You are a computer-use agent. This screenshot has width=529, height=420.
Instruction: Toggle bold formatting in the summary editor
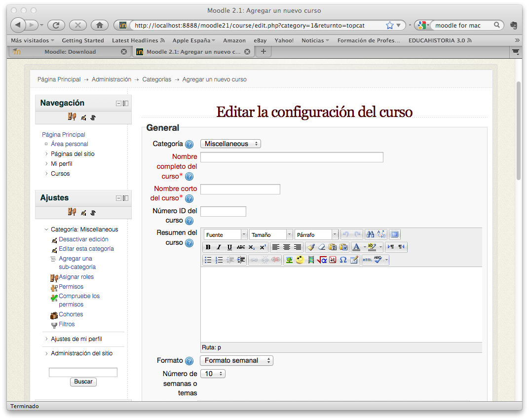coord(208,247)
